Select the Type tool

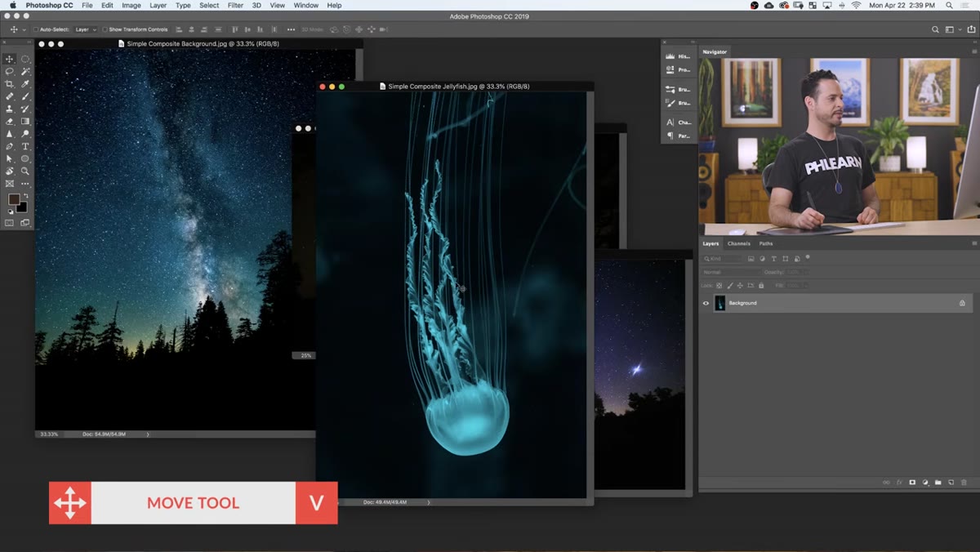click(25, 146)
